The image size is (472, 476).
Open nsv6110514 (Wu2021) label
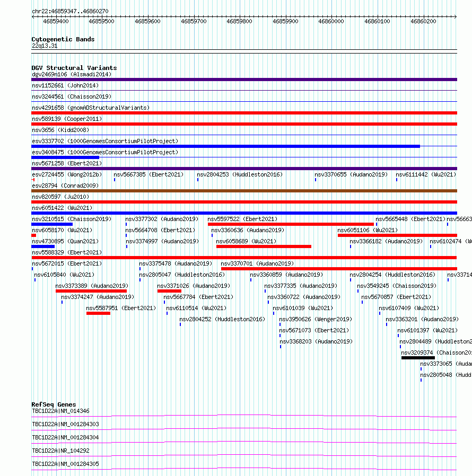[x=196, y=308]
